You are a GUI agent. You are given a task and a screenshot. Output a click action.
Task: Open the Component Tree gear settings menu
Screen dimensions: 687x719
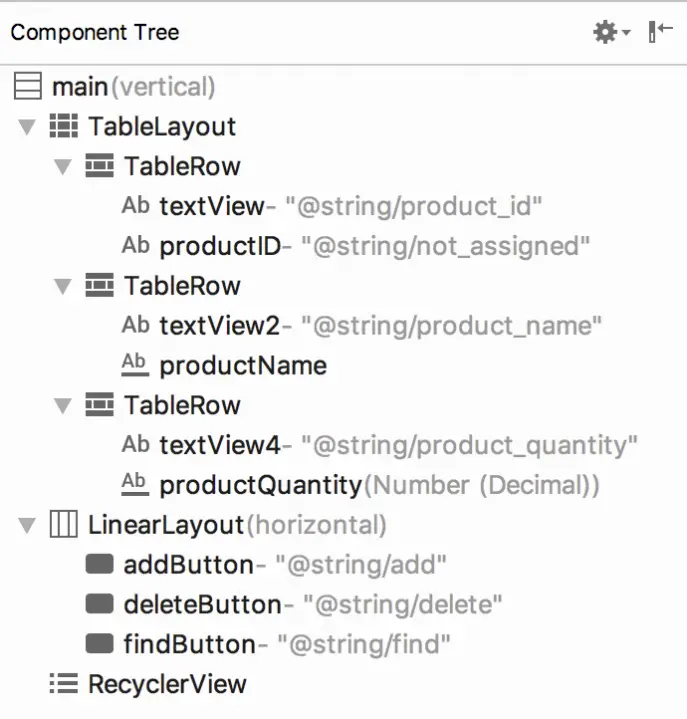coord(610,32)
